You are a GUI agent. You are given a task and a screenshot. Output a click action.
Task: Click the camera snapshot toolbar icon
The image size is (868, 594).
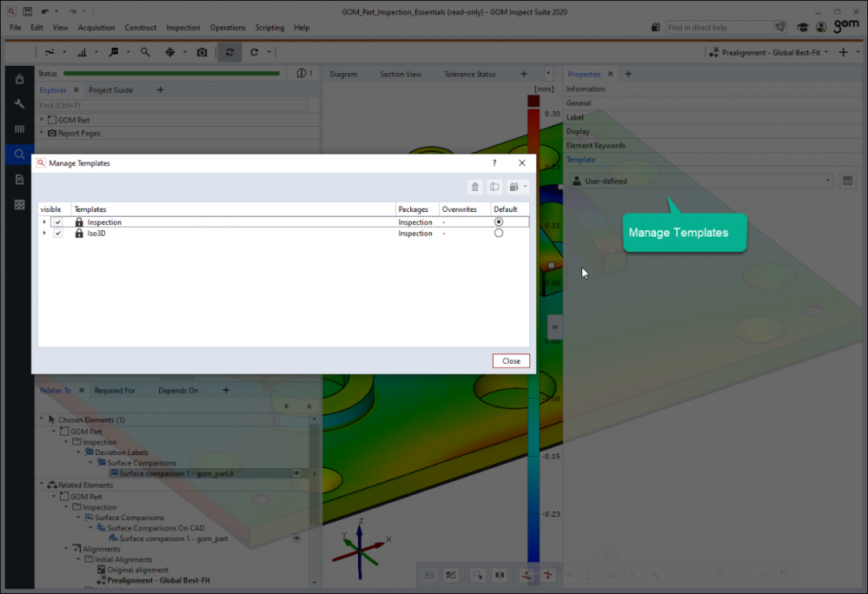coord(202,52)
